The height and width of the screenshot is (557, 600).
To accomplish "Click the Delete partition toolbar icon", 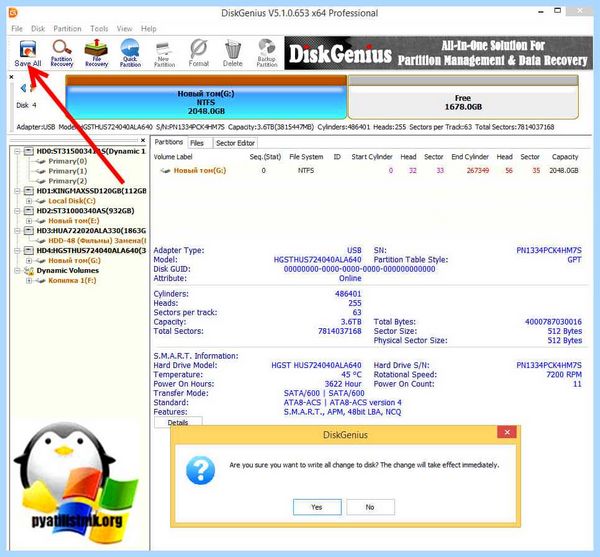I will (233, 53).
